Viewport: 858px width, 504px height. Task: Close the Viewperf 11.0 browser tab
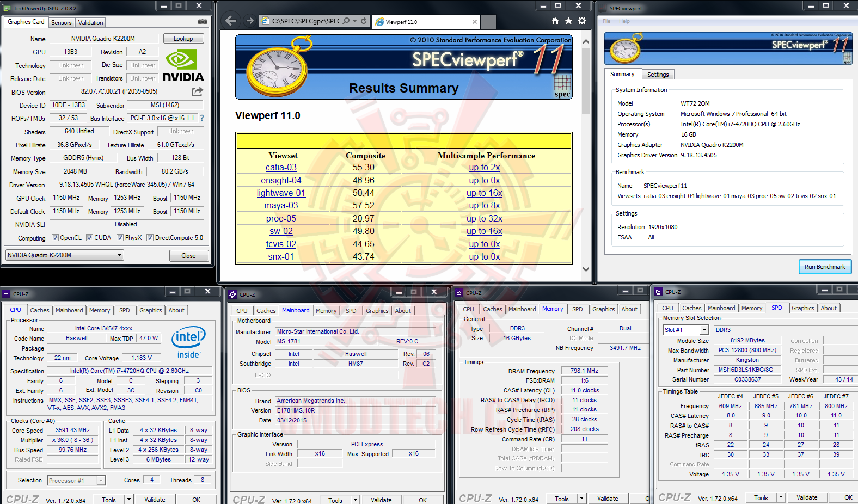click(475, 22)
